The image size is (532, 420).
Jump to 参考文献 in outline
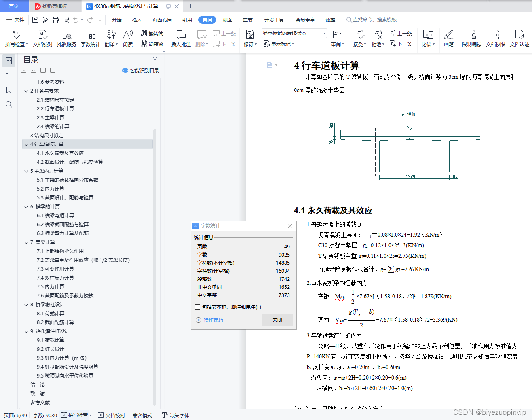[x=40, y=403]
